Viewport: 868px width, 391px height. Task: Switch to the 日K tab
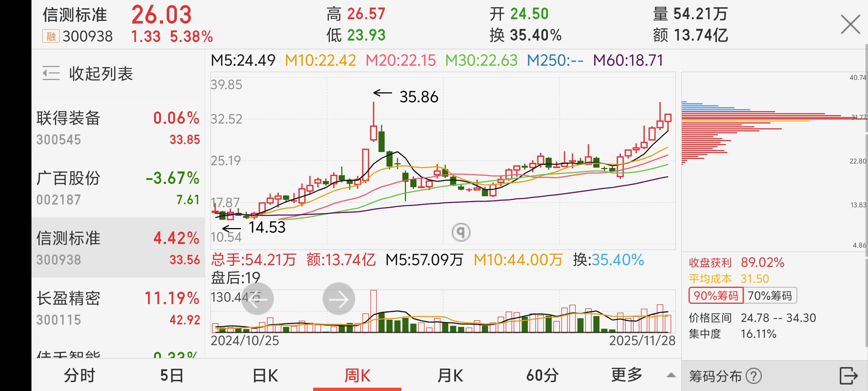click(265, 375)
